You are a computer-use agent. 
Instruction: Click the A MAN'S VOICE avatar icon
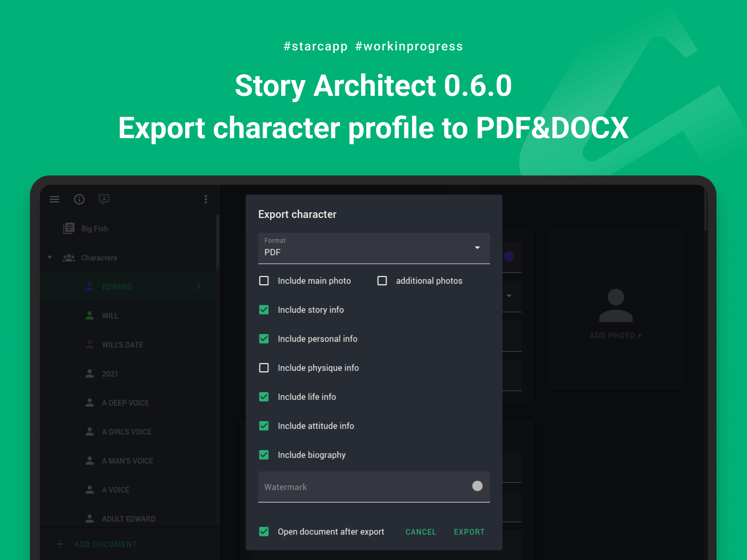[90, 461]
